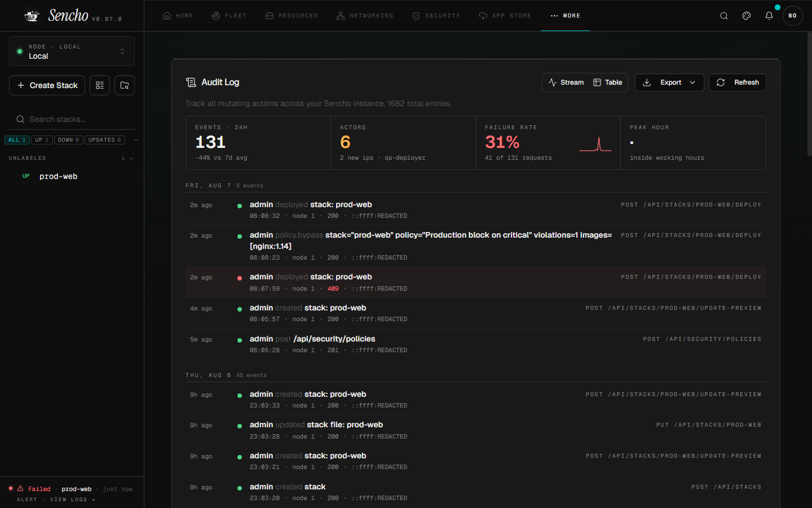Click the '2 new ips · qa-deployer' text

coord(383,158)
